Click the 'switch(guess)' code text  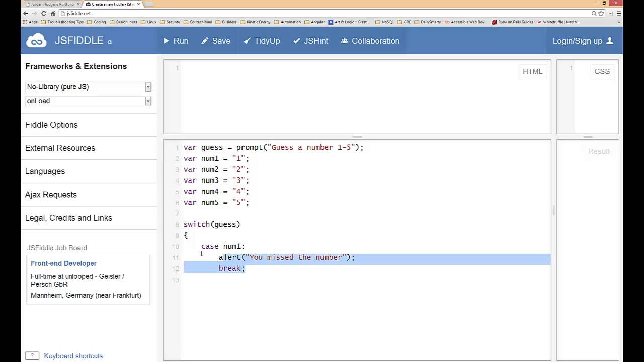(212, 224)
